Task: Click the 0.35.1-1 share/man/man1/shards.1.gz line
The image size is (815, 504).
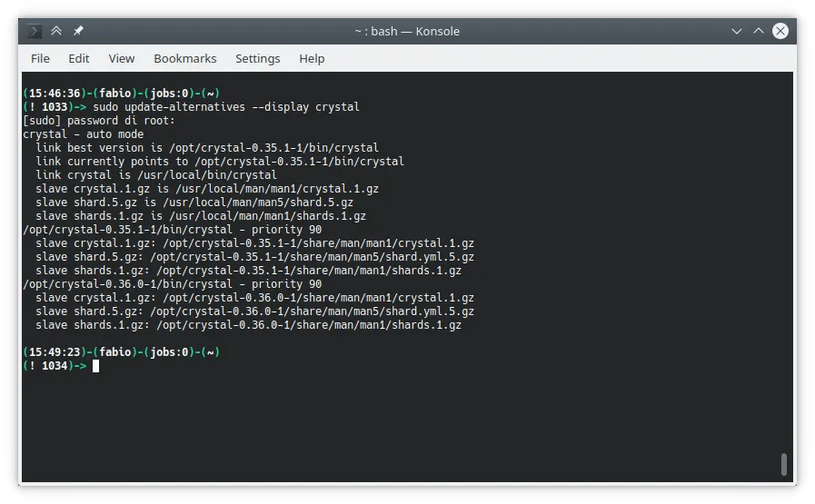Action: (248, 271)
